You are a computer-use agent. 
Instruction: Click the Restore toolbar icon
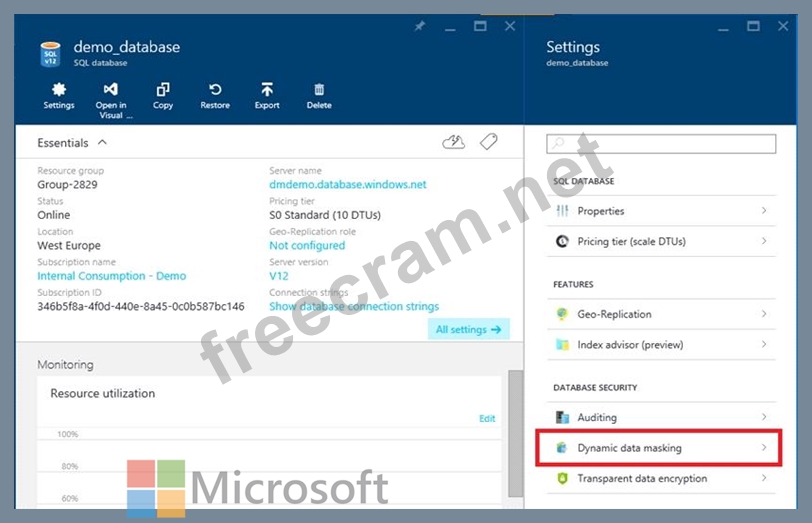point(215,90)
